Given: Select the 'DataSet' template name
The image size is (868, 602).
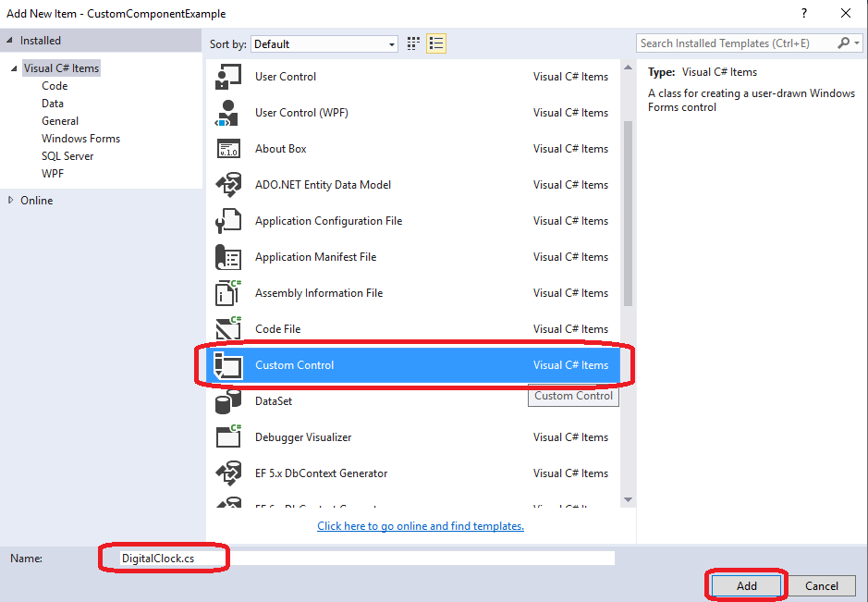Looking at the screenshot, I should (x=274, y=401).
